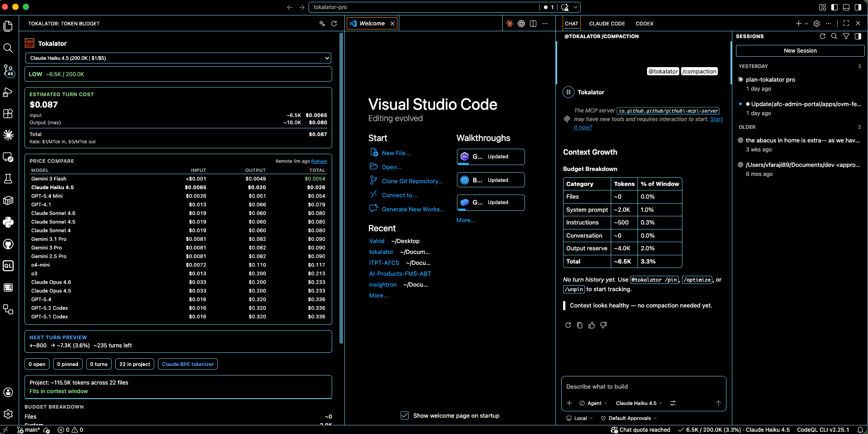Image resolution: width=868 pixels, height=434 pixels.
Task: Expand the command center chat dropdown arrow
Action: point(575,7)
